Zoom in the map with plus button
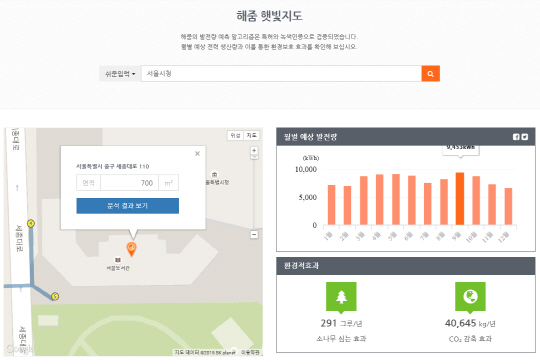The width and height of the screenshot is (540, 364). pyautogui.click(x=254, y=150)
